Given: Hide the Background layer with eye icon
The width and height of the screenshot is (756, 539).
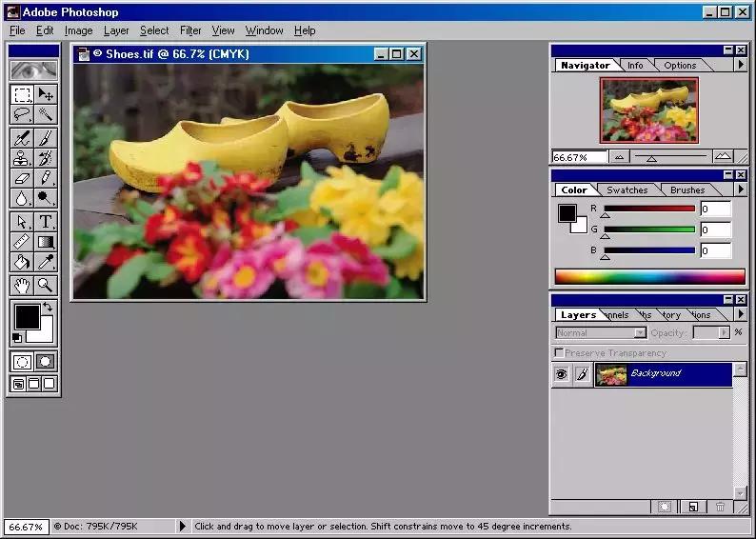Looking at the screenshot, I should point(562,374).
